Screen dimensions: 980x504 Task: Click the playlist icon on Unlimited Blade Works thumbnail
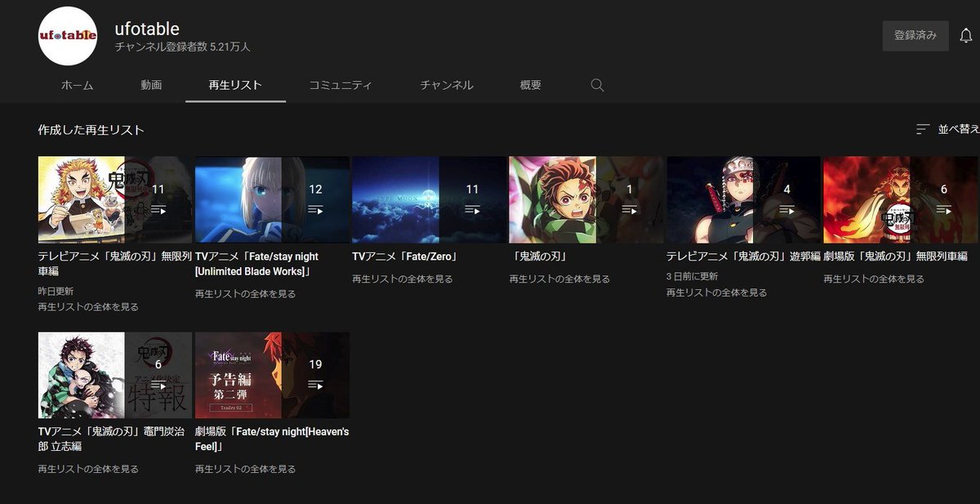tap(315, 210)
